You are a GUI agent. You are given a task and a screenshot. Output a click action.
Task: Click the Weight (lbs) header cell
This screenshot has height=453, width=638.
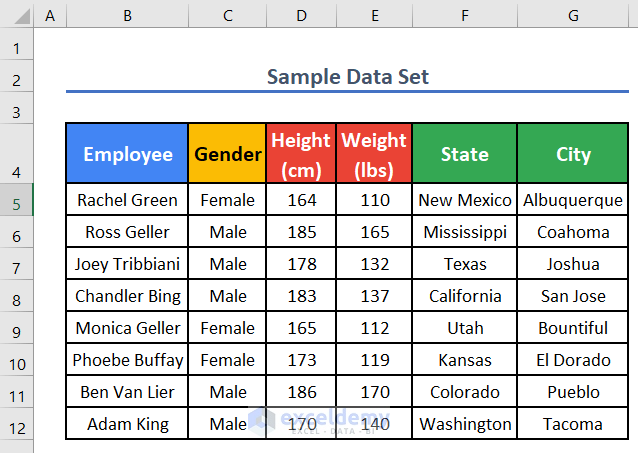pyautogui.click(x=374, y=154)
